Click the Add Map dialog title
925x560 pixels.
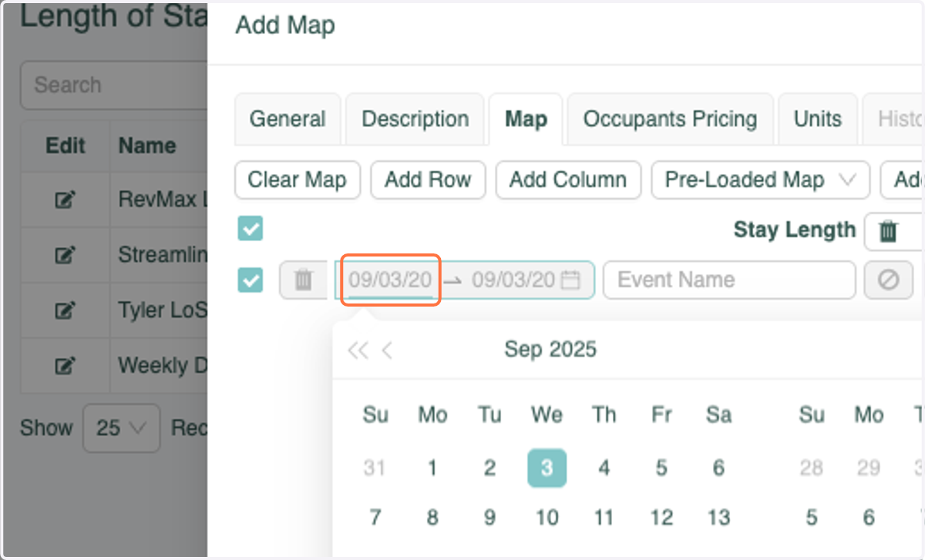click(285, 25)
